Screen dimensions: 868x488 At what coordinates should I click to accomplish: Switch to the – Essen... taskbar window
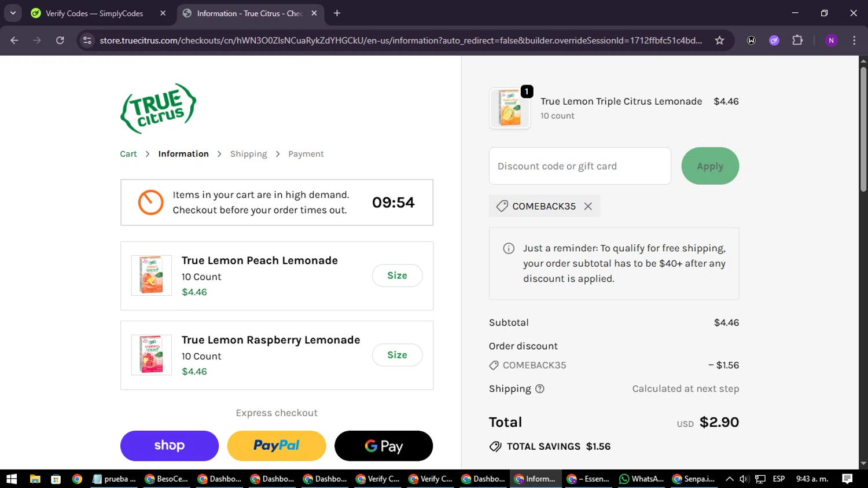pyautogui.click(x=589, y=479)
